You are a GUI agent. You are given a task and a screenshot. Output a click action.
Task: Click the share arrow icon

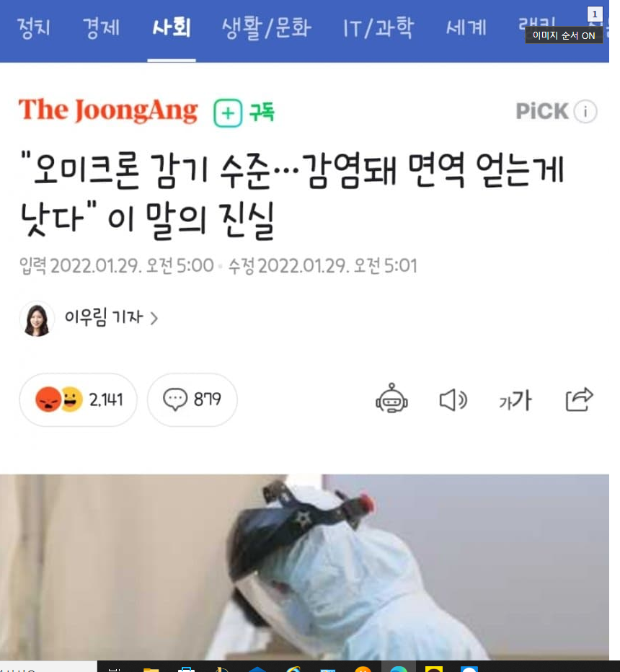[580, 399]
